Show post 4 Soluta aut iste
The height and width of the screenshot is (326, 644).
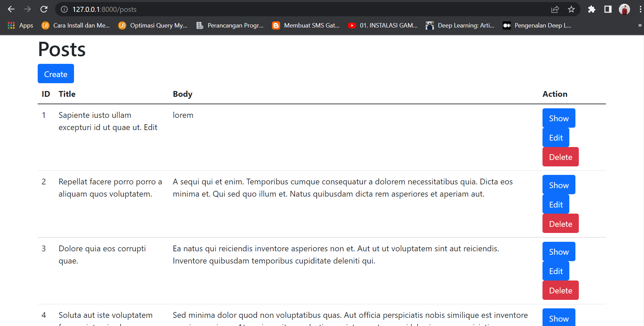[558, 318]
